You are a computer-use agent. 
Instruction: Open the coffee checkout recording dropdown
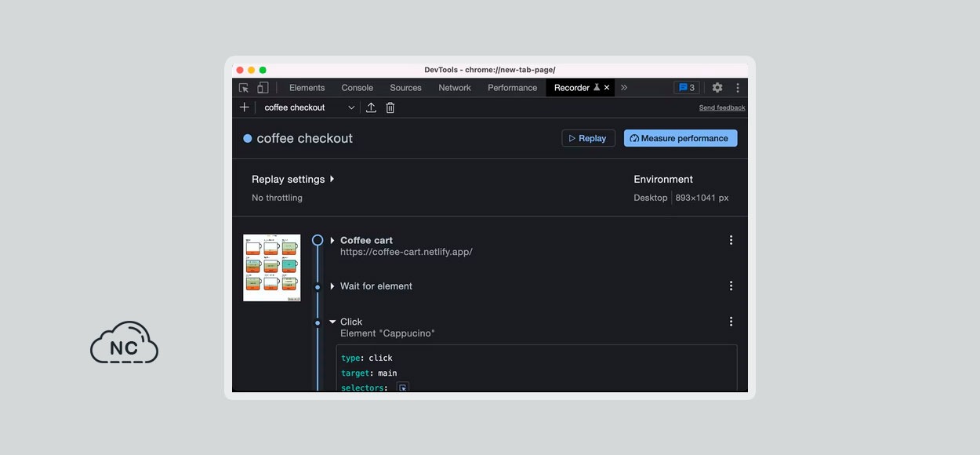coord(310,107)
